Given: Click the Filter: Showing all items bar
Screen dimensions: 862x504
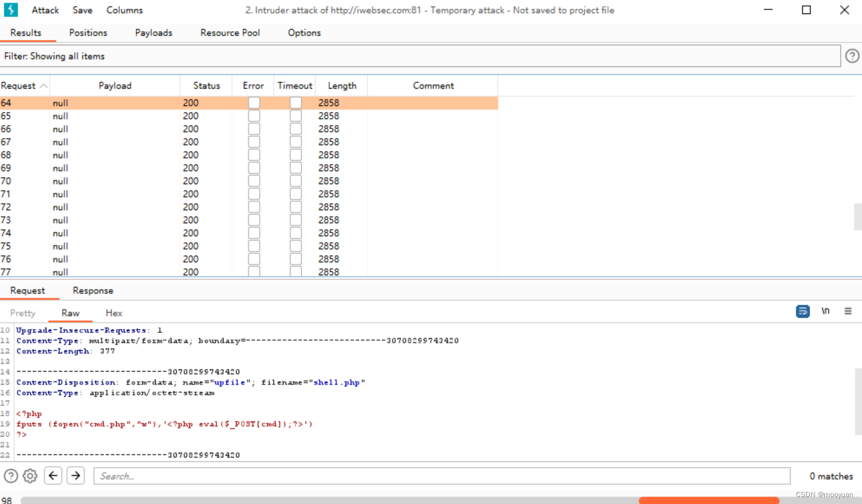Looking at the screenshot, I should (x=420, y=56).
